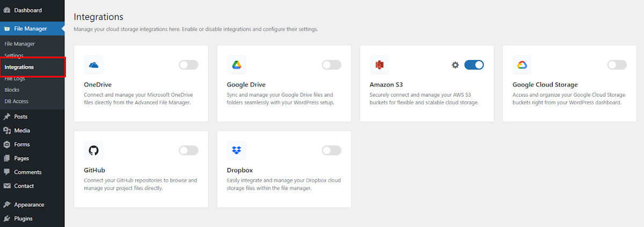
Task: Turn on the Google Drive toggle
Action: 331,65
